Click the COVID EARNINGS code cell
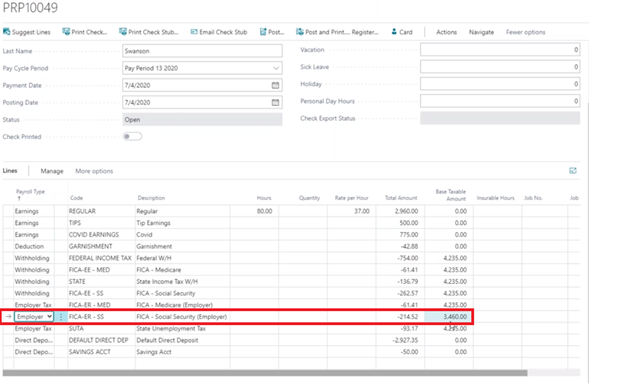Viewport: 623px width, 384px height. [x=101, y=235]
